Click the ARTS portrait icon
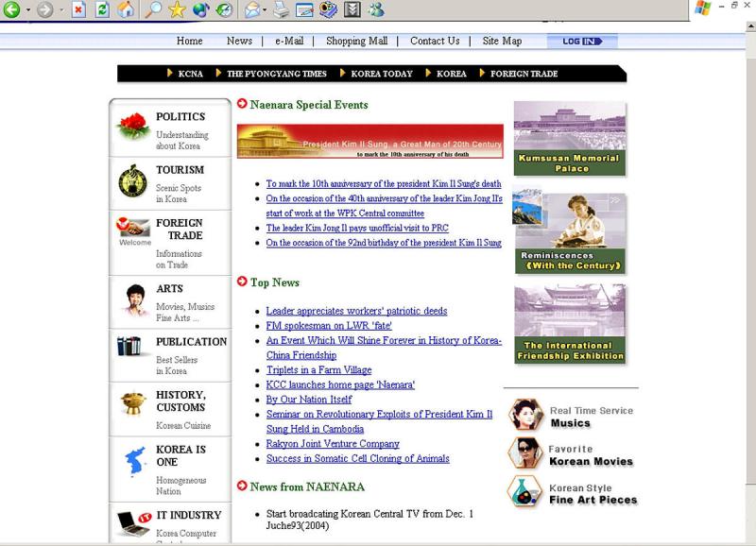This screenshot has width=756, height=546. click(135, 300)
